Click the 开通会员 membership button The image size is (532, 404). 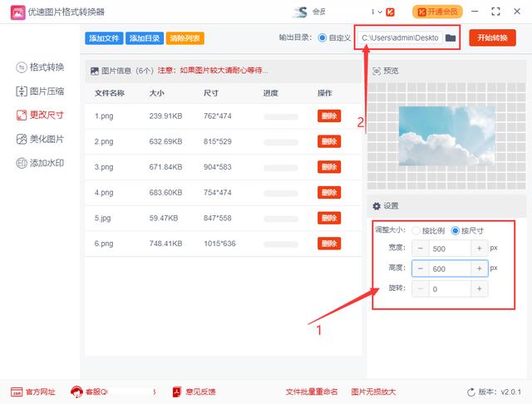(437, 12)
